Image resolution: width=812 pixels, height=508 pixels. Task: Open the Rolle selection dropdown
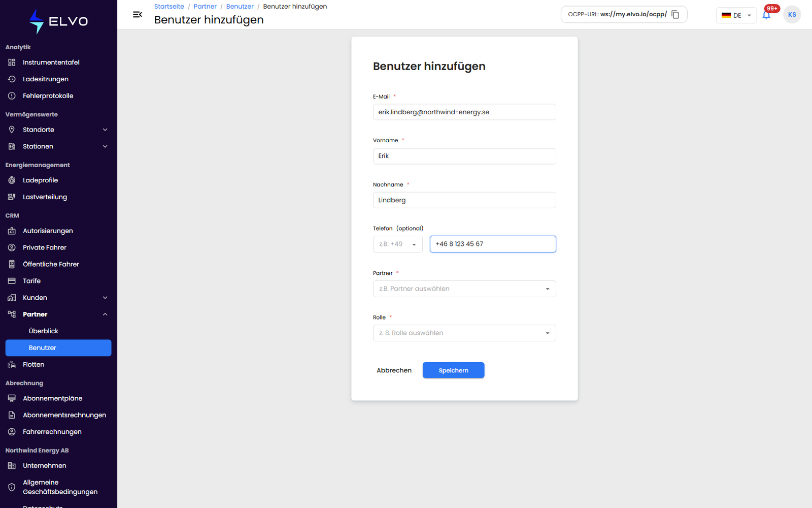pyautogui.click(x=464, y=333)
